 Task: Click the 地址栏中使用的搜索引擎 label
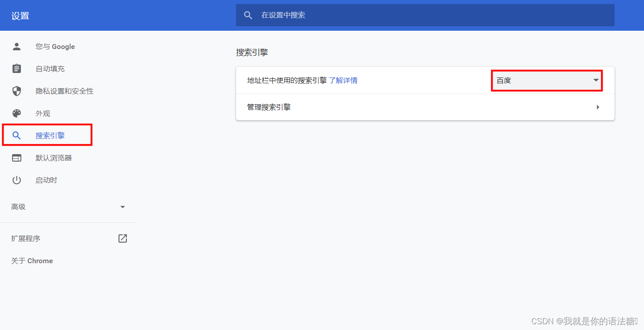(x=287, y=80)
